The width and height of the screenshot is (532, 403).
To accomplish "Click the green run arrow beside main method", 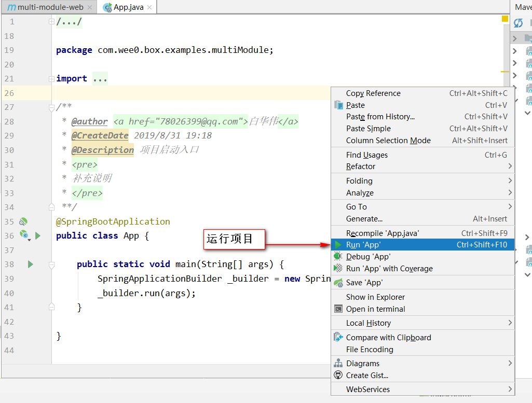I will pos(30,265).
